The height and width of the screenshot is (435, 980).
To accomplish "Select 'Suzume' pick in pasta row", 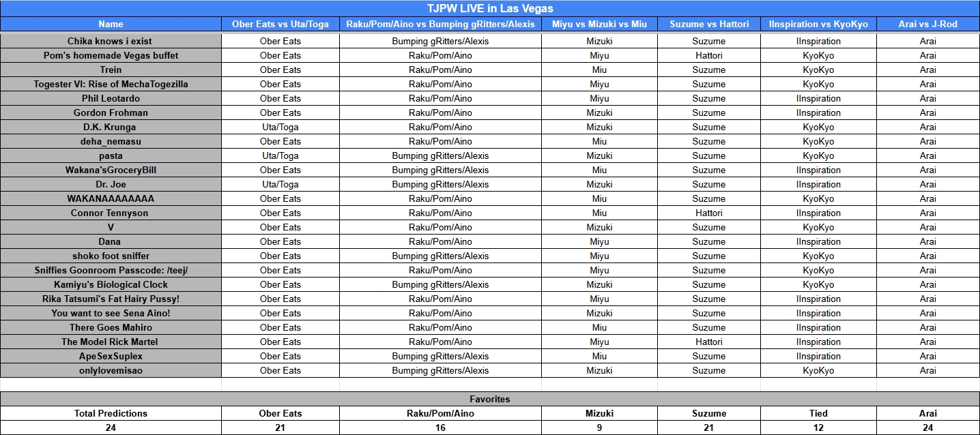I will (709, 155).
